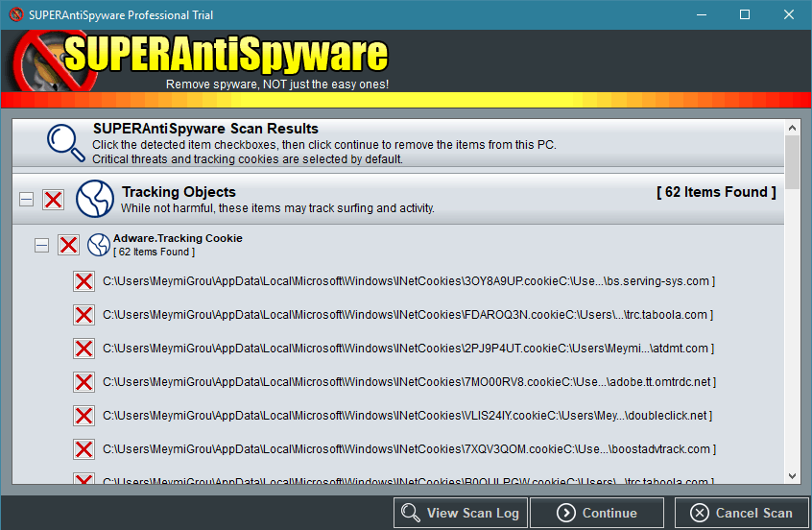Viewport: 812px width, 530px height.
Task: Toggle checkbox for bs.serving-sys.com cookie
Action: (x=84, y=281)
